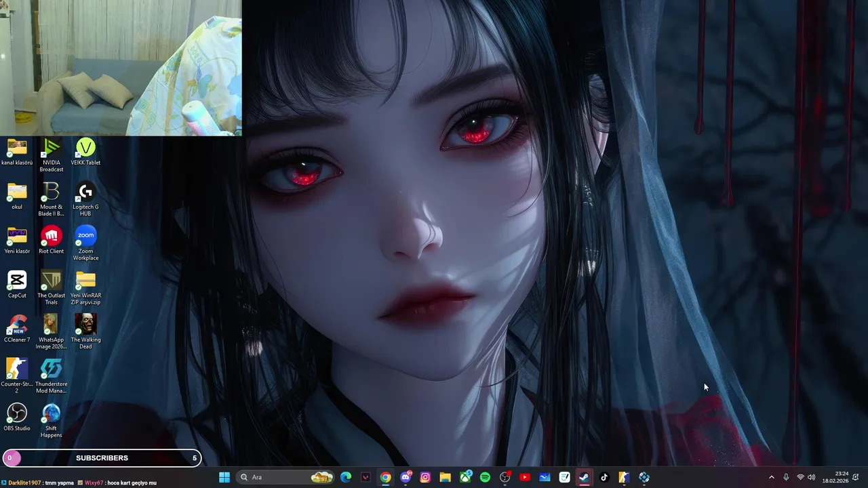Open Spotify from the taskbar

point(485,477)
